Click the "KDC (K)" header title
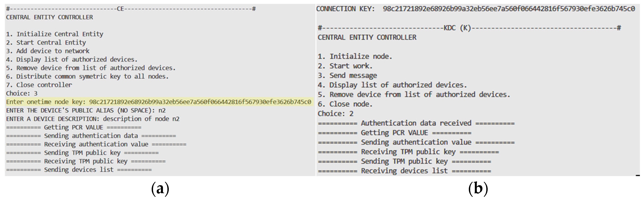 (x=457, y=28)
